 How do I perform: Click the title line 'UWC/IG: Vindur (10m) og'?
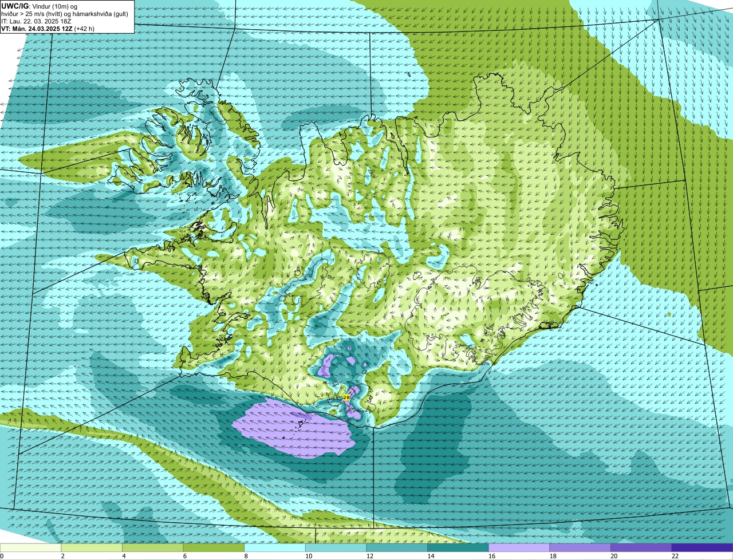coord(39,6)
